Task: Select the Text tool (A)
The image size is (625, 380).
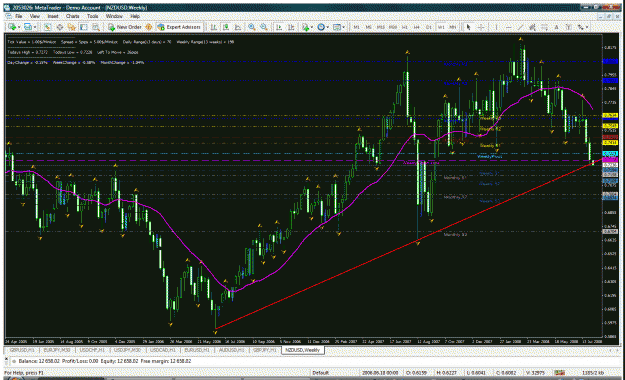Action: point(556,27)
